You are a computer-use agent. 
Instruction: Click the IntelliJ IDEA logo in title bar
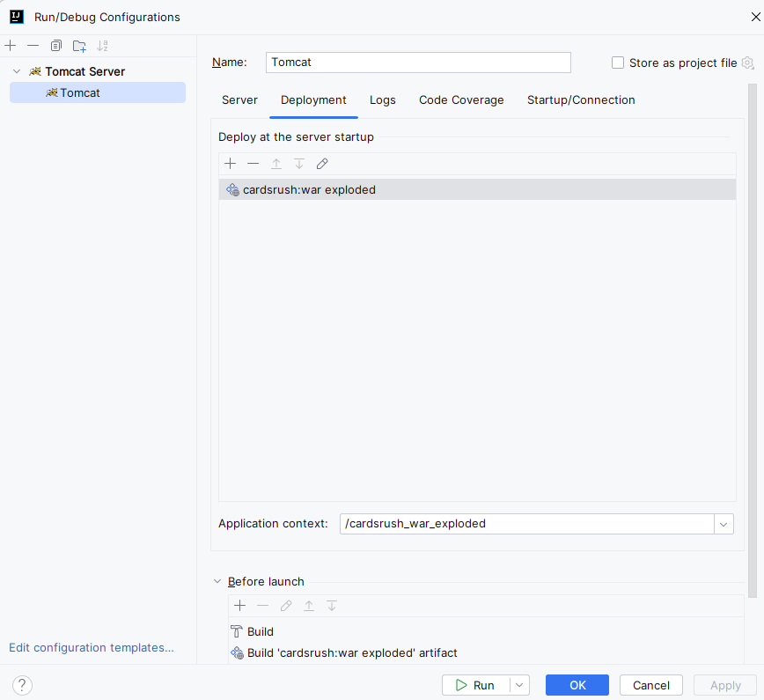pos(17,17)
